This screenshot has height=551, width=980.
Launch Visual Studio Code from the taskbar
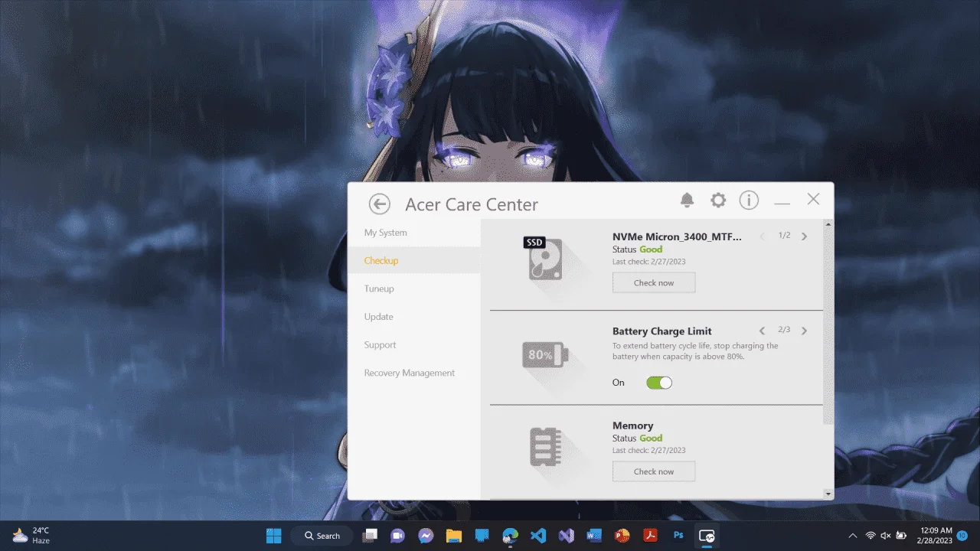tap(538, 536)
